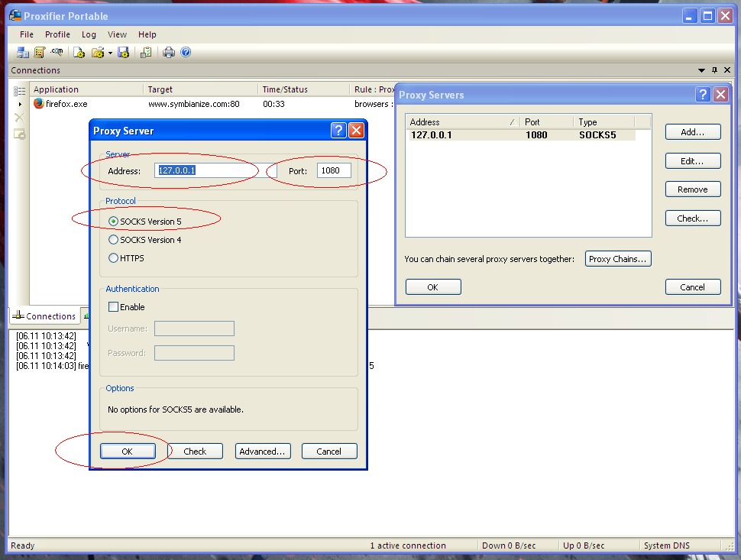Click the block connection icon in Connections sidebar
741x560 pixels.
[19, 134]
